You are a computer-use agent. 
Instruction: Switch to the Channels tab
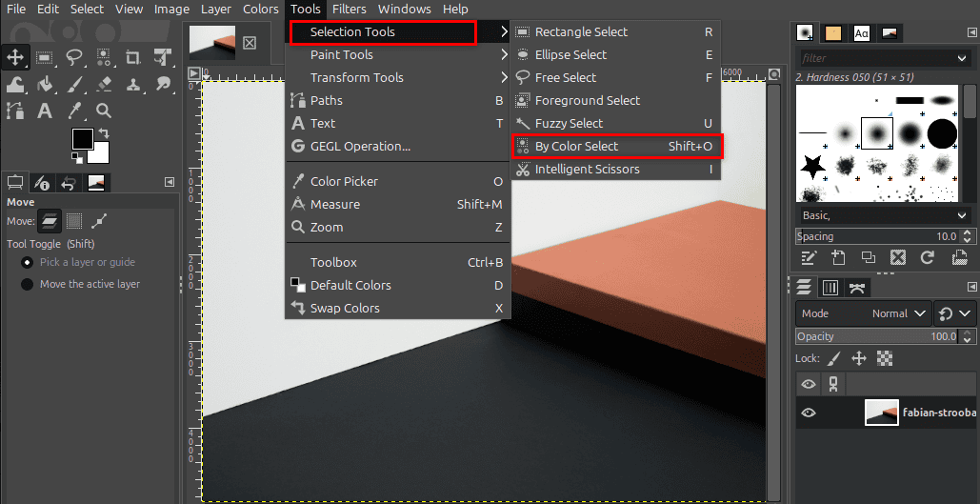(830, 288)
